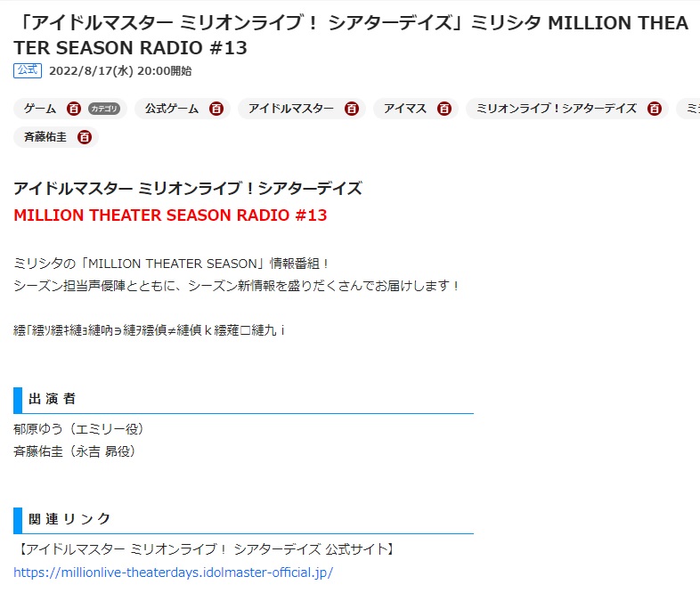
Task: Click the red MILLION THEATER SEASON RADIO #13 heading
Action: click(170, 215)
